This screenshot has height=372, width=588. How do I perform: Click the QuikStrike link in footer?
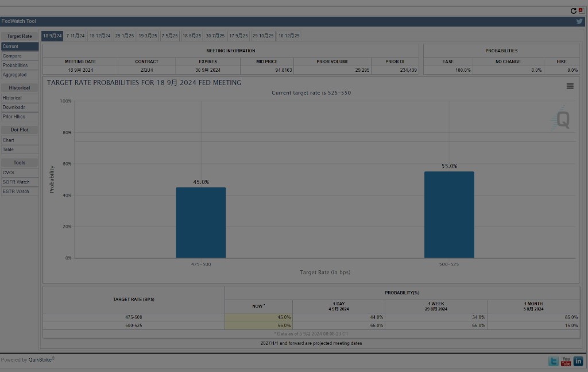point(41,360)
